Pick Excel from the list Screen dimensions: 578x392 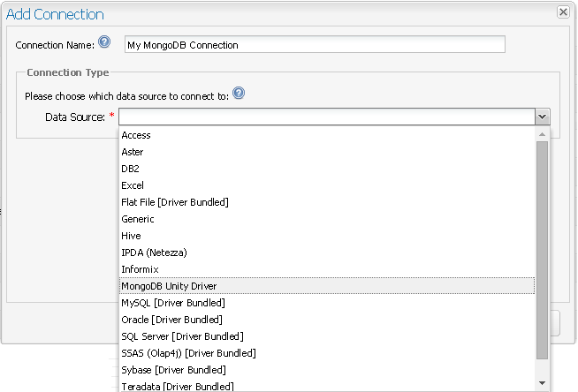point(133,185)
